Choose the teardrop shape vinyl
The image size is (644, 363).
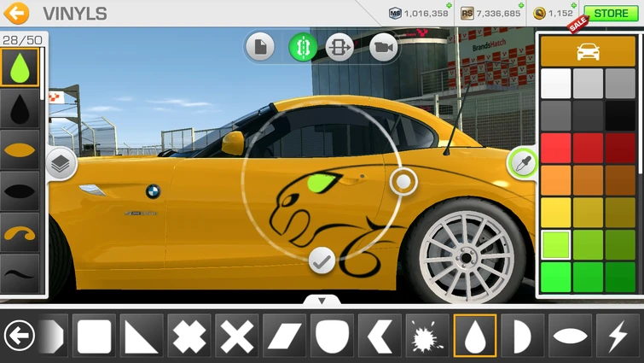475,336
